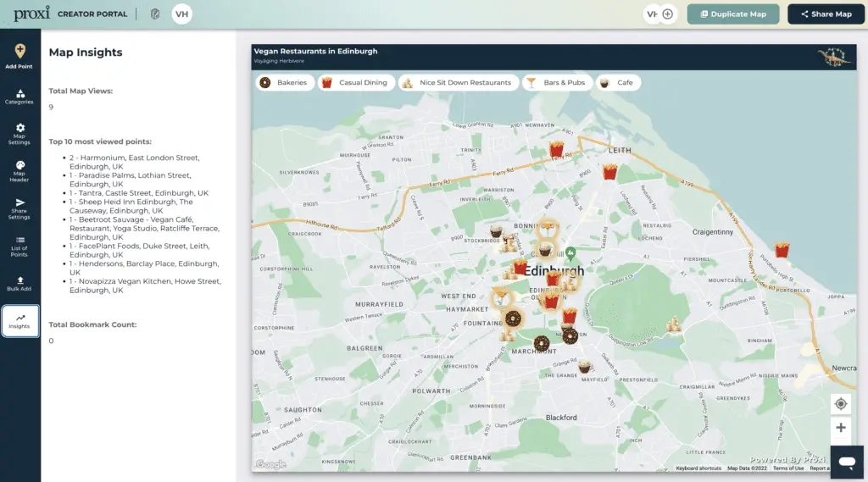Screen dimensions: 868x482
Task: Click Beetroot Sauvage Vegan Café entry
Action: pos(144,229)
